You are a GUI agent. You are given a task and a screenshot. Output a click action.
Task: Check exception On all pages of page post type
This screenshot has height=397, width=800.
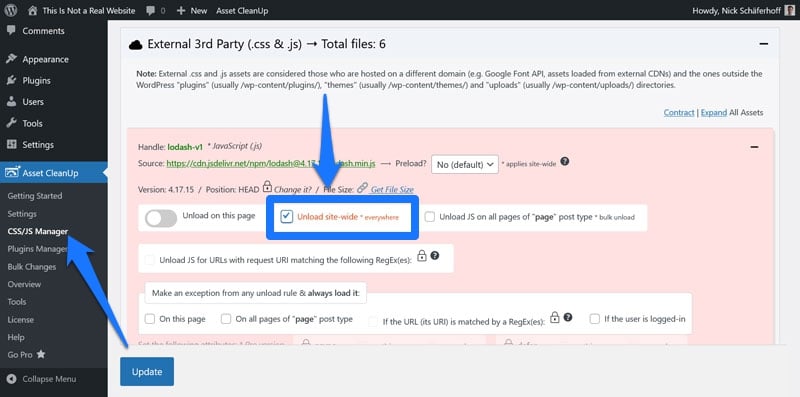(x=226, y=319)
